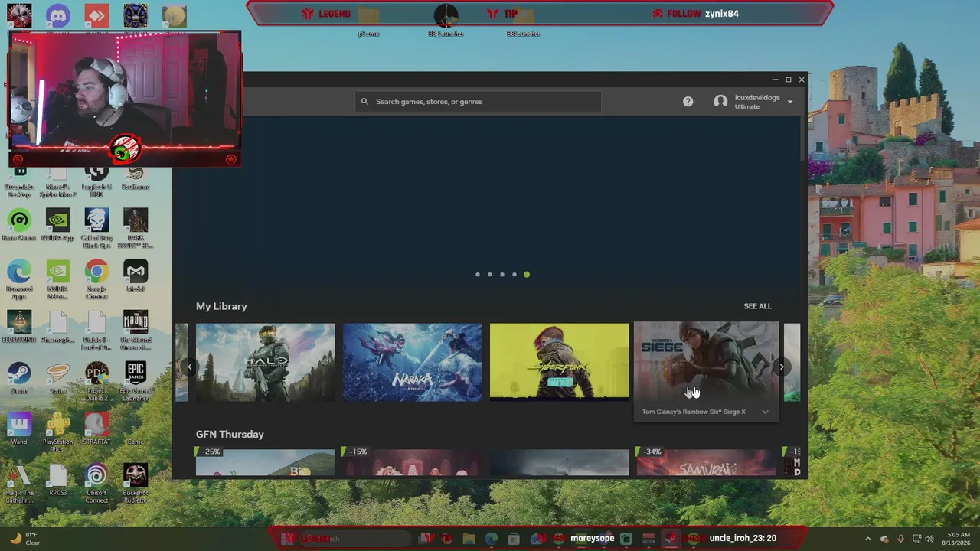Expand the Rainbow Six Siege X card details
This screenshot has width=980, height=551.
[765, 412]
